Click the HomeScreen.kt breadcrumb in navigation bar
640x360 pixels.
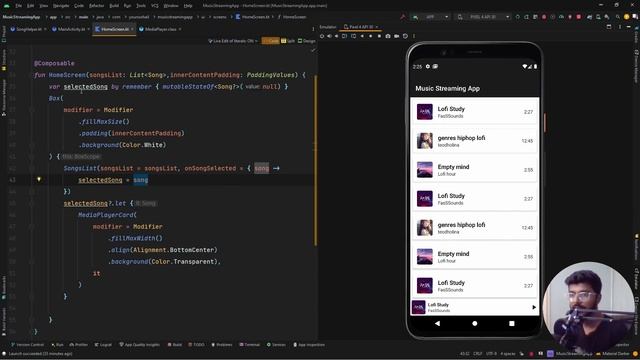(253, 17)
